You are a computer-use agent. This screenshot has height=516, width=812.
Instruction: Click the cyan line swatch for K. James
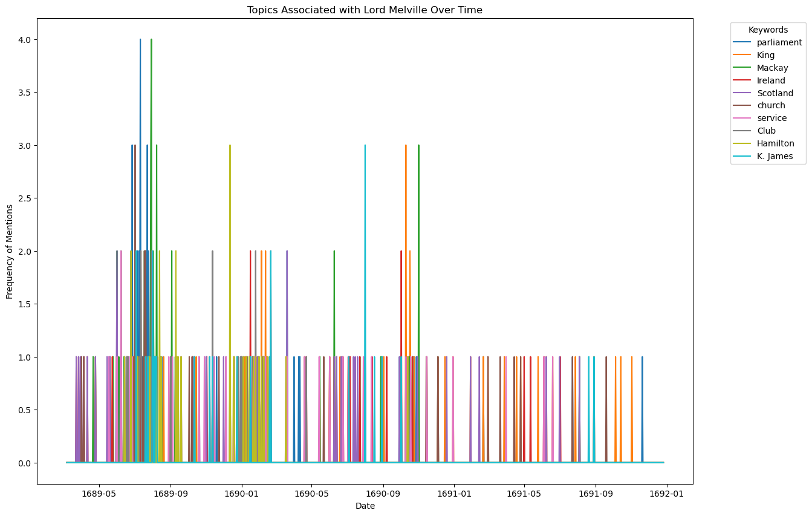tap(743, 156)
